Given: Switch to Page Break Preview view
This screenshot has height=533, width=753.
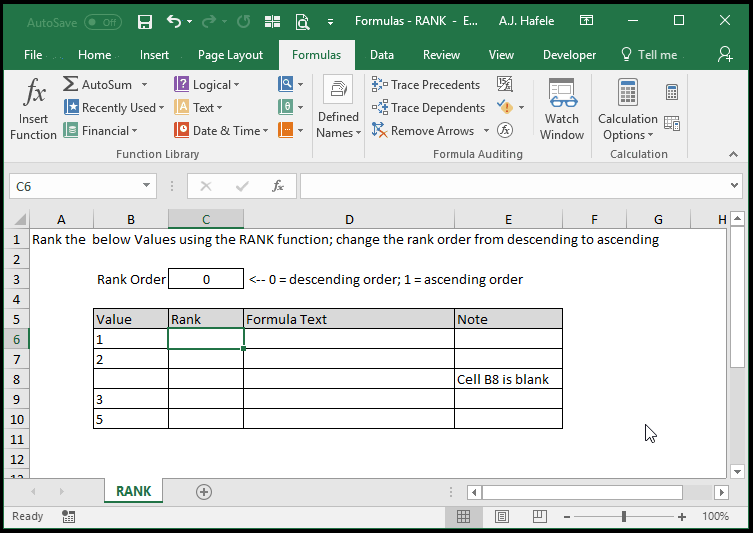Looking at the screenshot, I should 540,517.
